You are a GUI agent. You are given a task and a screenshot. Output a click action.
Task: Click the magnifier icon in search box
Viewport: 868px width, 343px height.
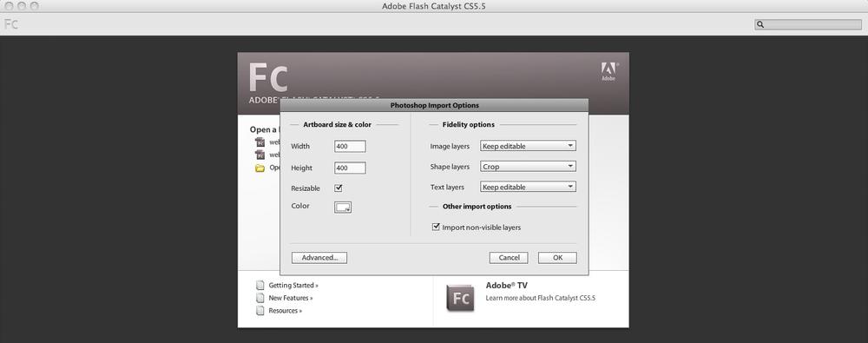(760, 24)
